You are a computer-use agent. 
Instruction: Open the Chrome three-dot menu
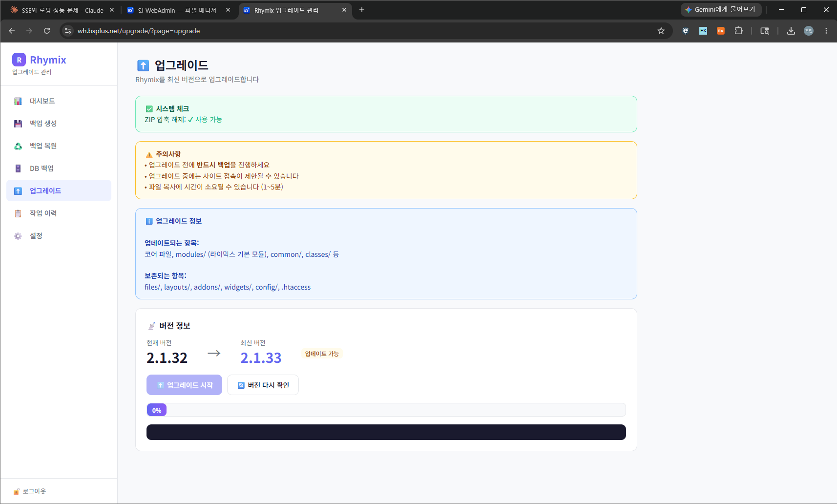tap(826, 31)
